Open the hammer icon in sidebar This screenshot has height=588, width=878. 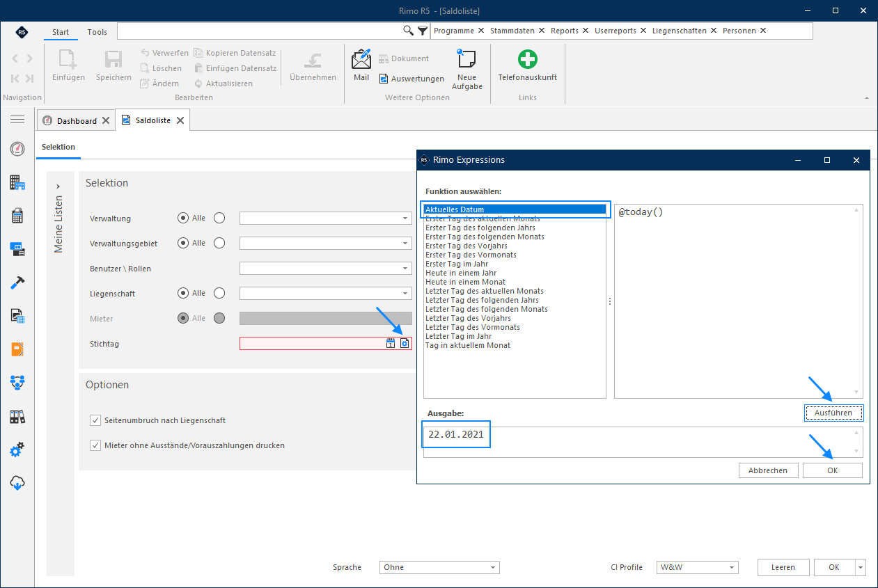click(17, 282)
